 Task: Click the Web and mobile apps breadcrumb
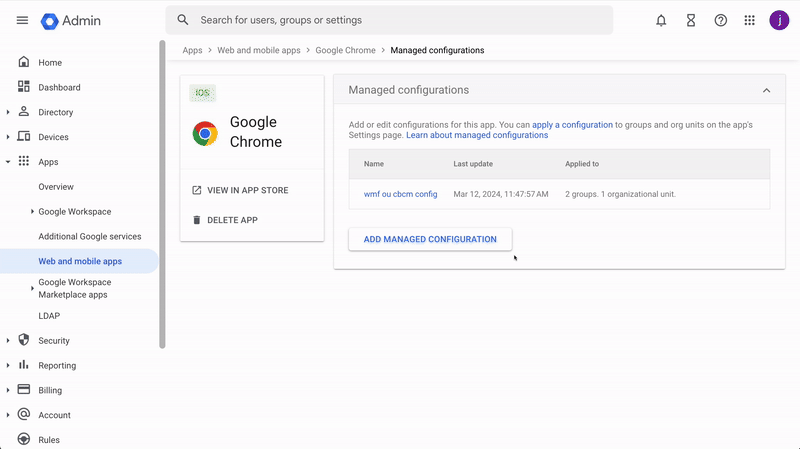(x=259, y=50)
